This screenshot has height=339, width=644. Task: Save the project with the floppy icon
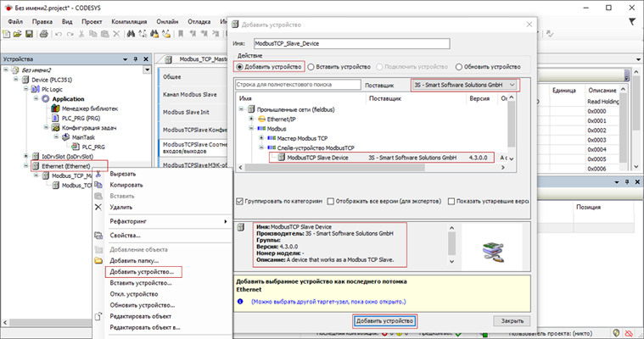click(29, 34)
